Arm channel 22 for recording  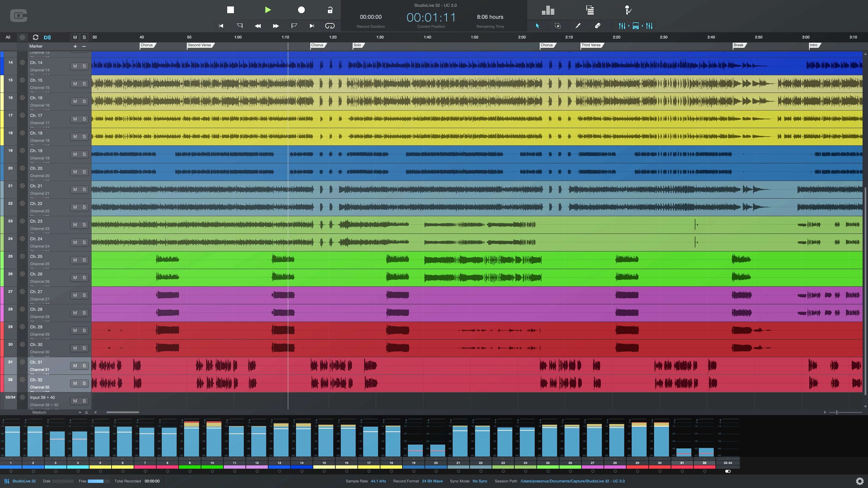click(22, 203)
